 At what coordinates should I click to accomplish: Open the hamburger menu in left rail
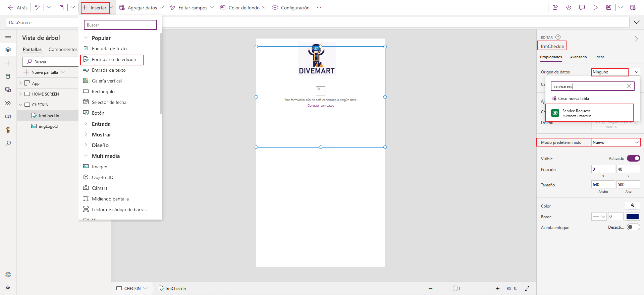pos(8,36)
